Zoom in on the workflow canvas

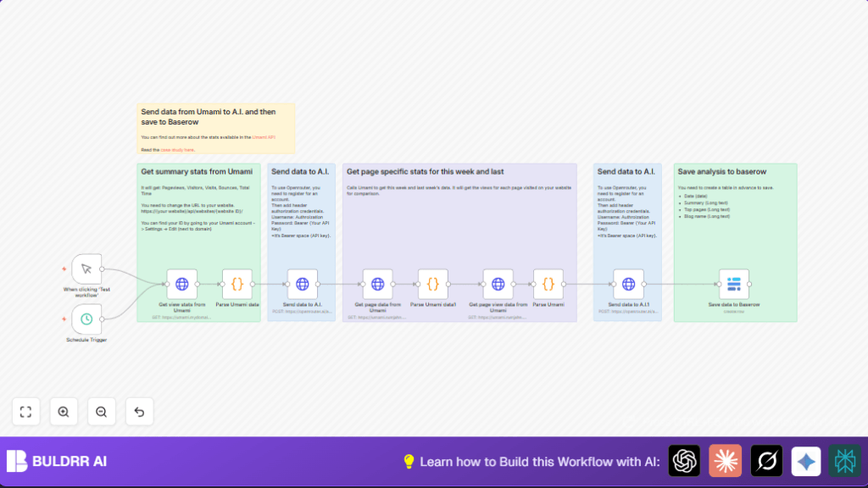[64, 412]
